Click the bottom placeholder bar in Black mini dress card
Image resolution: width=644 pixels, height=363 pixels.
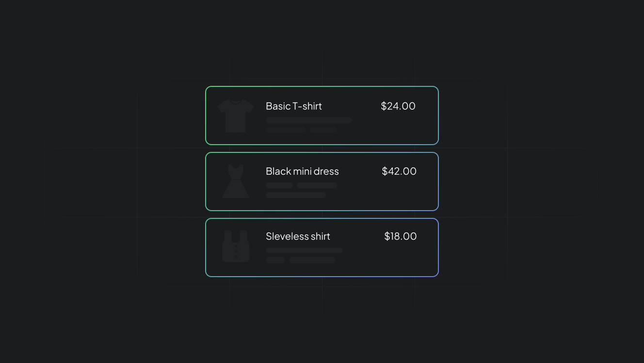click(x=296, y=195)
